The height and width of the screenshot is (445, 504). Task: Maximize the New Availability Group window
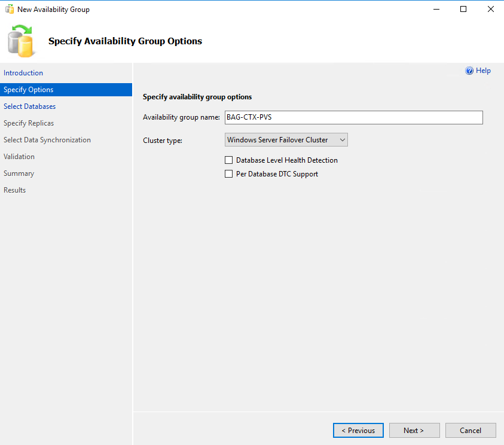(x=463, y=10)
